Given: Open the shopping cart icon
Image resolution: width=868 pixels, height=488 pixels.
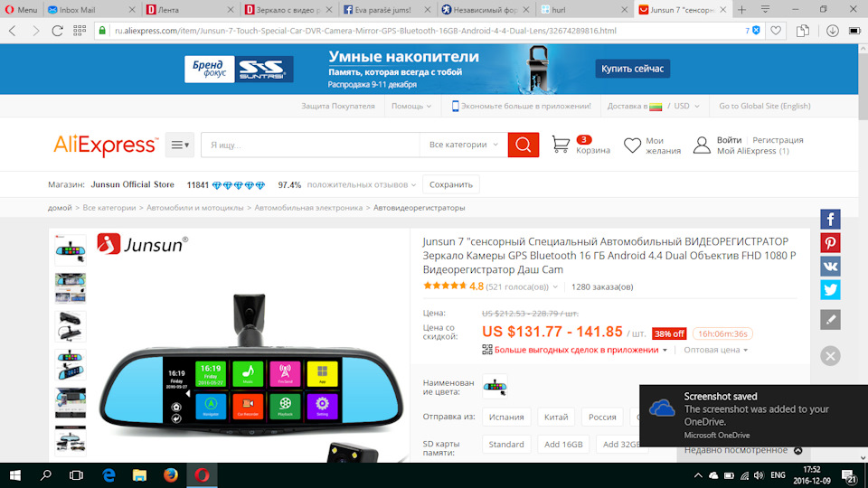Looking at the screenshot, I should [x=561, y=145].
